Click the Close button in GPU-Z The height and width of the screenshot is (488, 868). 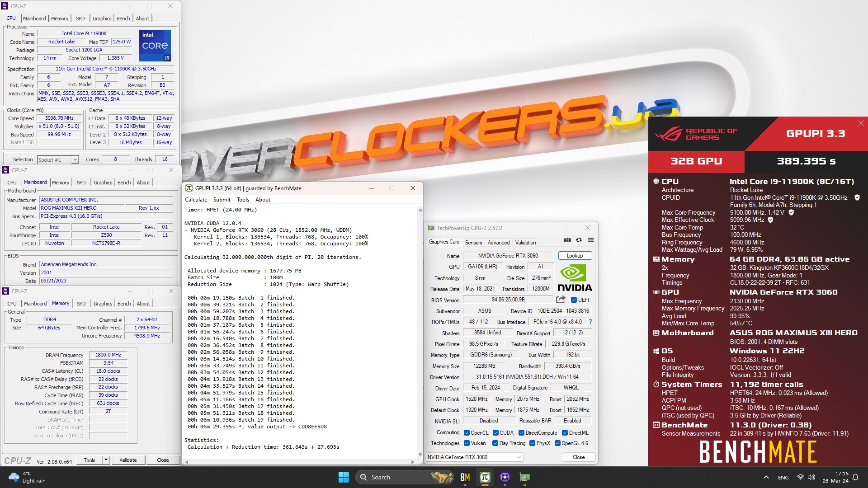pyautogui.click(x=579, y=457)
